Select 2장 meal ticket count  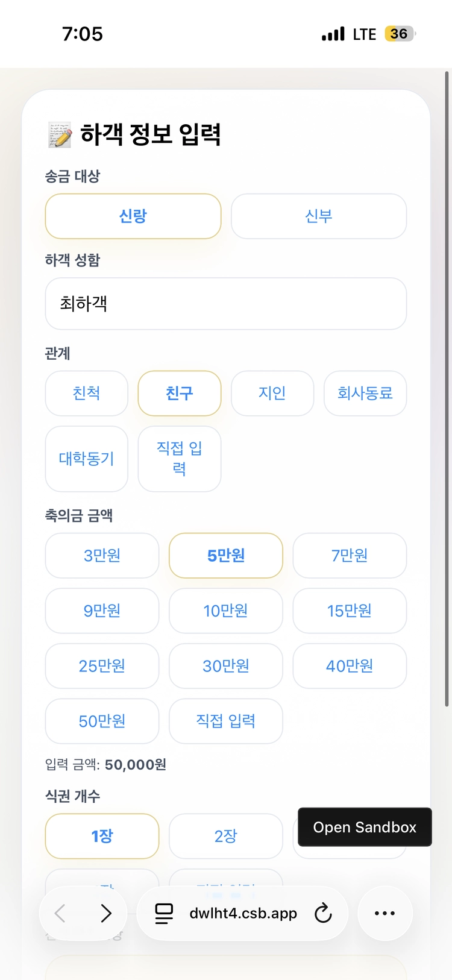coord(226,837)
